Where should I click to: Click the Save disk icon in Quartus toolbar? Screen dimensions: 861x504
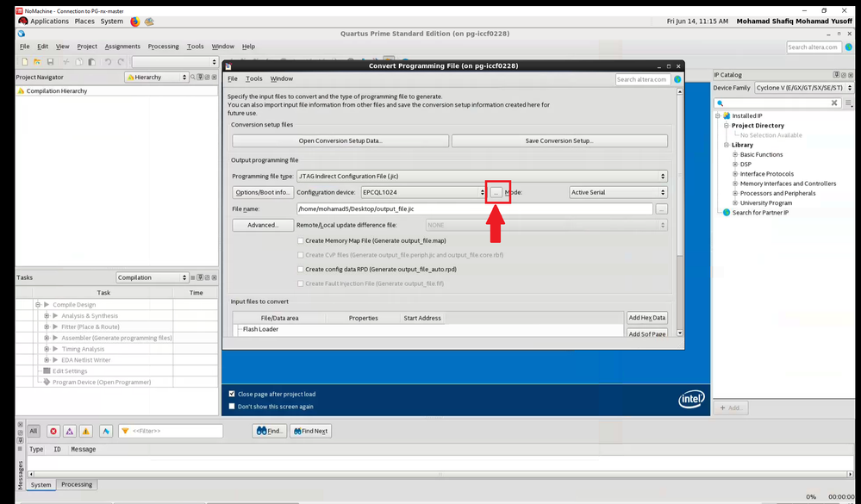point(50,62)
